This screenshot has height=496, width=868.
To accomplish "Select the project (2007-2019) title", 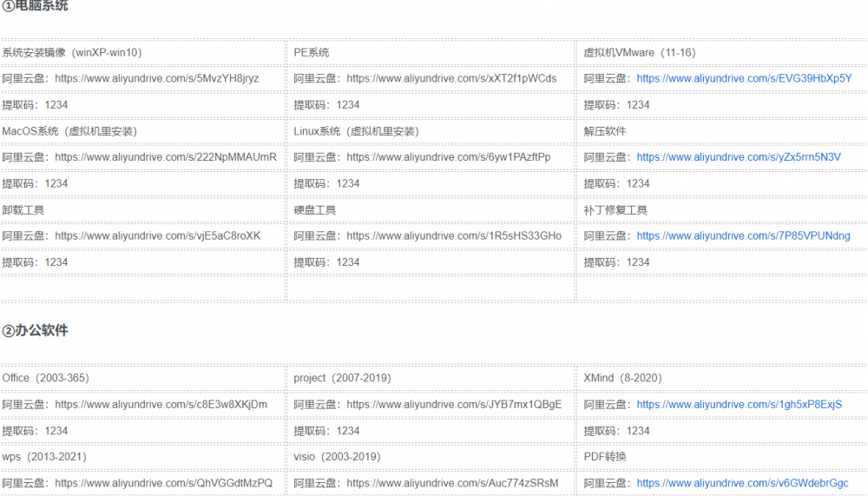I will point(342,378).
